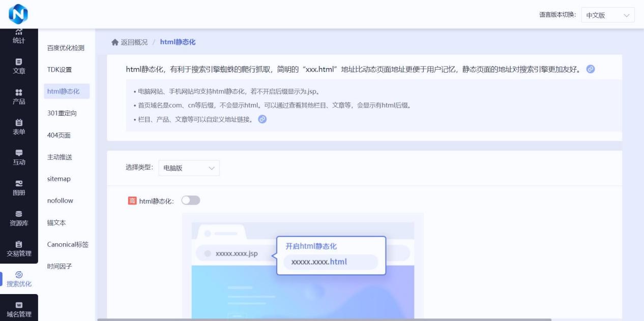Open the 产品 sidebar section
Viewport: 644px width, 321px height.
(x=19, y=97)
